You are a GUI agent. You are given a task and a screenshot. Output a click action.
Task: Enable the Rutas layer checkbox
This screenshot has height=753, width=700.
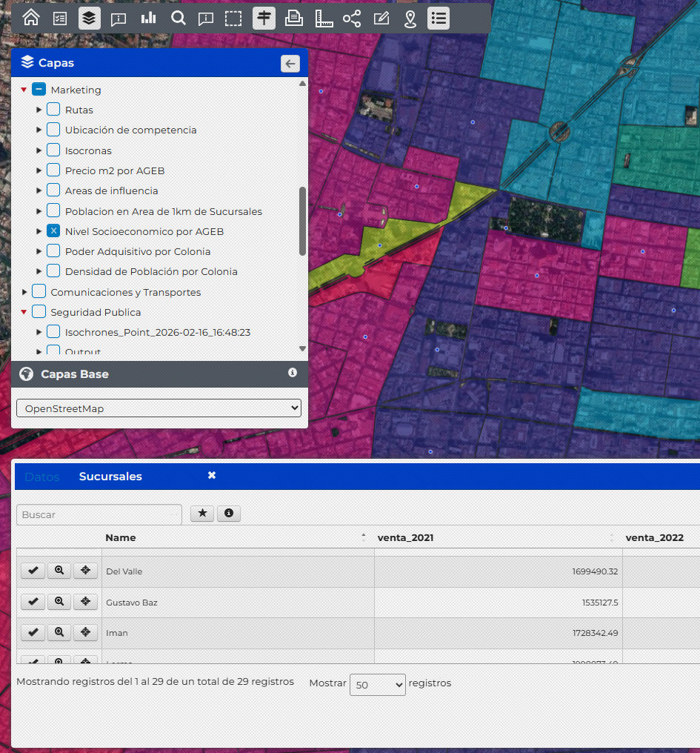[x=53, y=110]
